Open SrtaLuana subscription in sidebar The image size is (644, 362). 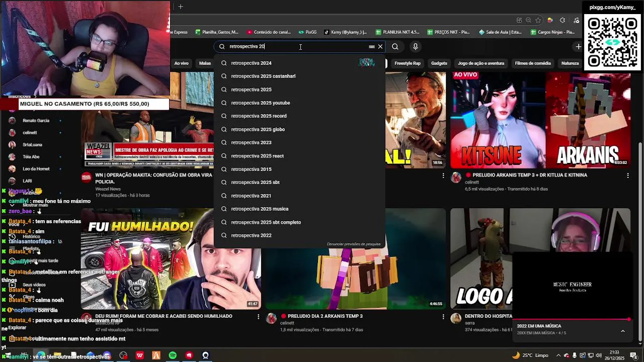(32, 145)
